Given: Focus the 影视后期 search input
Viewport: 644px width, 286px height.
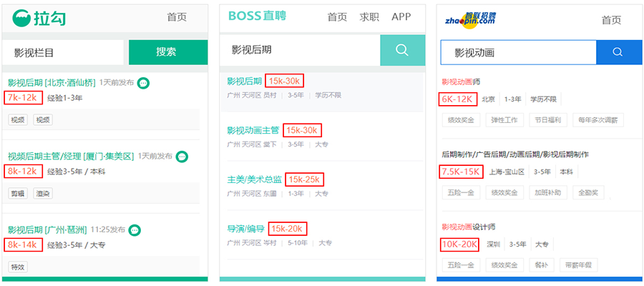Looking at the screenshot, I should (301, 50).
